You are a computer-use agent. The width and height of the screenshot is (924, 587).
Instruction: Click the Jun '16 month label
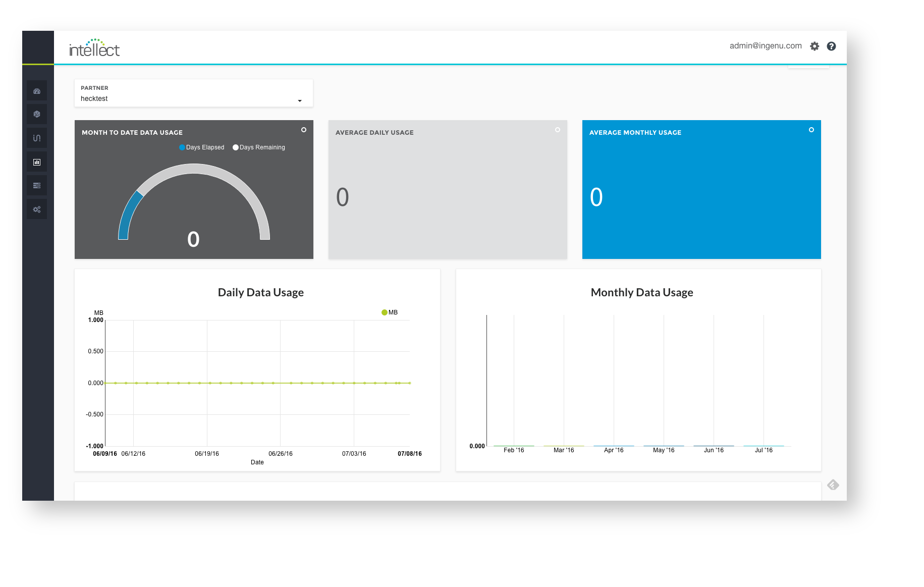point(714,450)
